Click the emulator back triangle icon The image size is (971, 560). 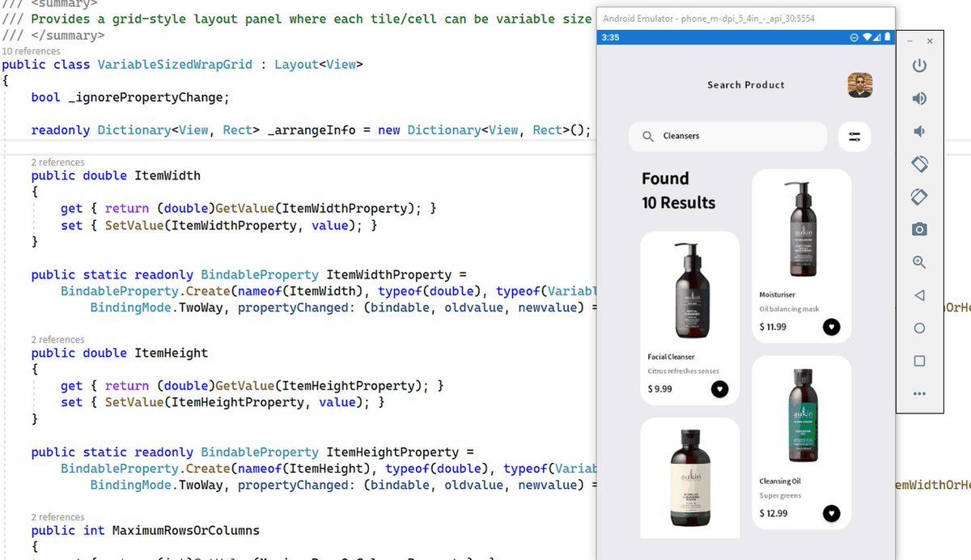pos(919,295)
